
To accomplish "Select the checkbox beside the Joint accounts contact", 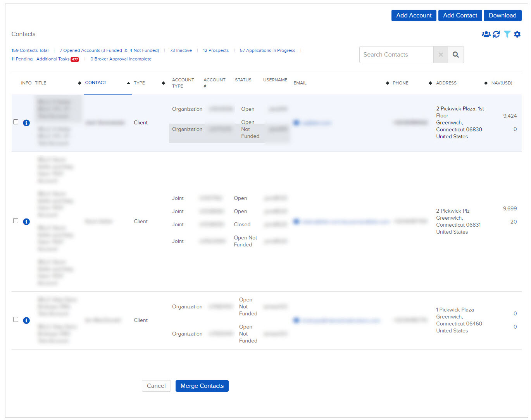I will click(16, 220).
